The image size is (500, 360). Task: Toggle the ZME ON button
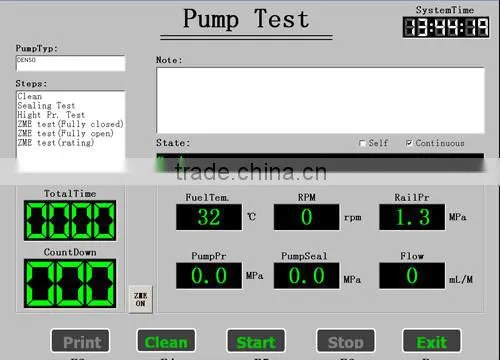[140, 299]
